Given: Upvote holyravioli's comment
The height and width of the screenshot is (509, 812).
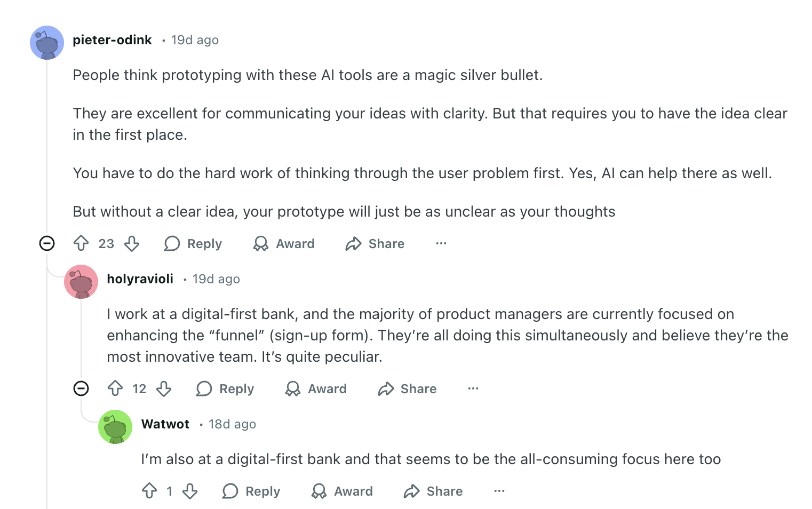Looking at the screenshot, I should click(x=115, y=389).
